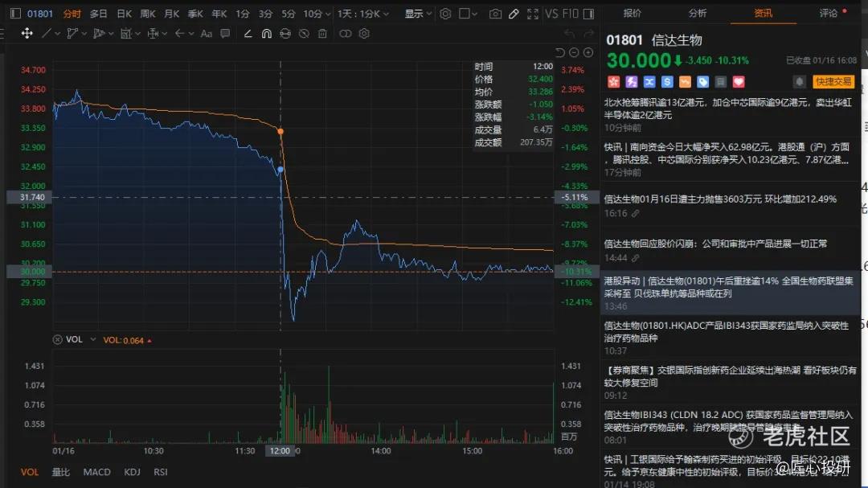This screenshot has width=868, height=488.
Task: Zoom in chart with plus circle
Action: tap(588, 52)
